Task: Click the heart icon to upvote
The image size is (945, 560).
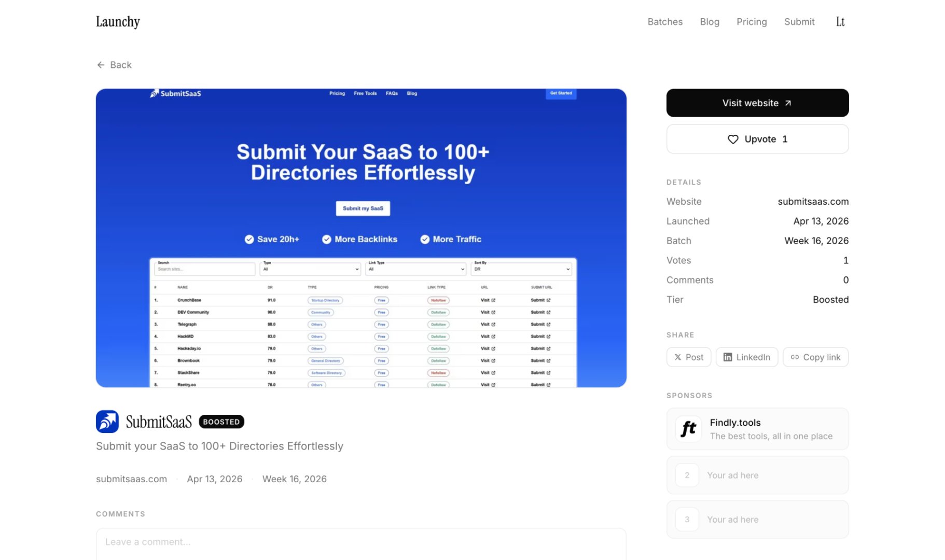Action: pyautogui.click(x=733, y=139)
